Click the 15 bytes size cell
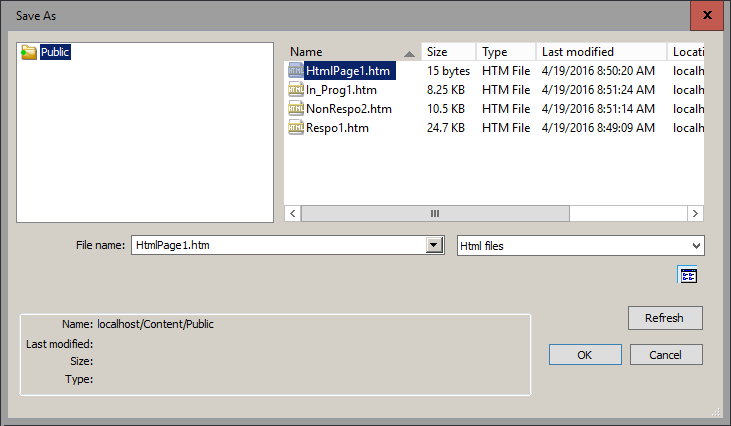Image resolution: width=731 pixels, height=426 pixels. [x=448, y=71]
